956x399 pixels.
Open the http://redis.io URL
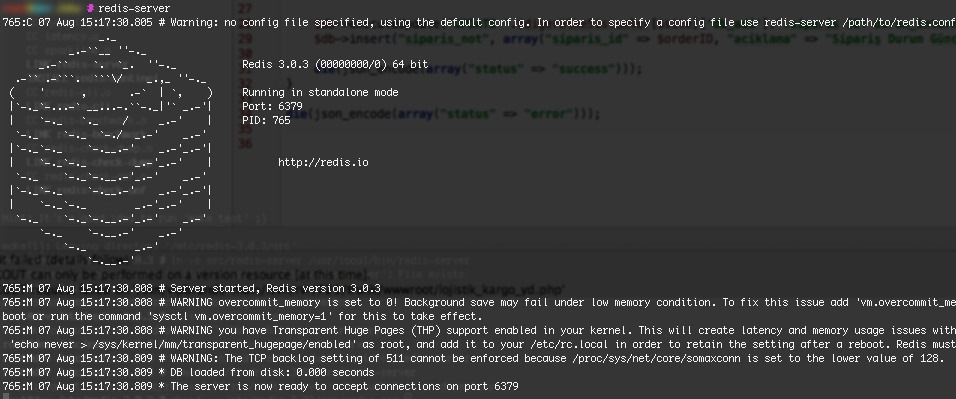point(323,162)
